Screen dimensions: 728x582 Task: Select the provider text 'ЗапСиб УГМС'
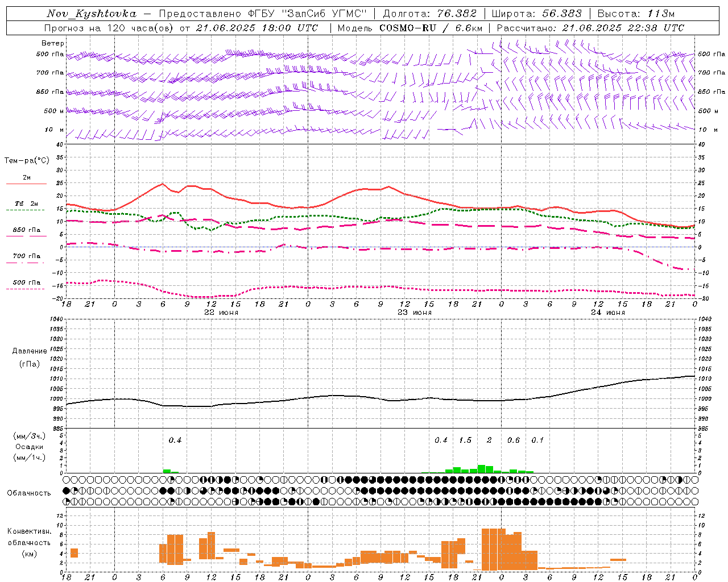click(x=325, y=14)
